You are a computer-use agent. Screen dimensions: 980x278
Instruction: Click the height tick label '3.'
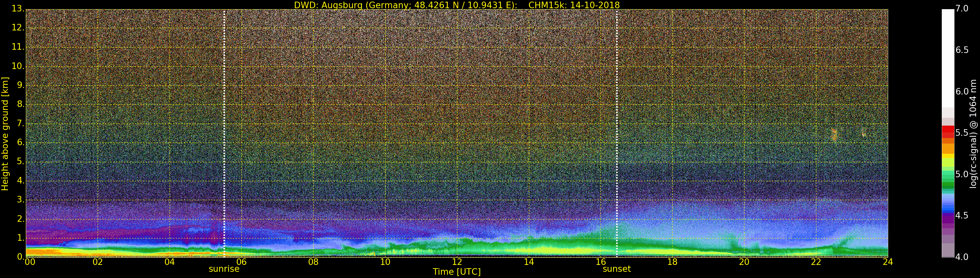click(x=21, y=200)
